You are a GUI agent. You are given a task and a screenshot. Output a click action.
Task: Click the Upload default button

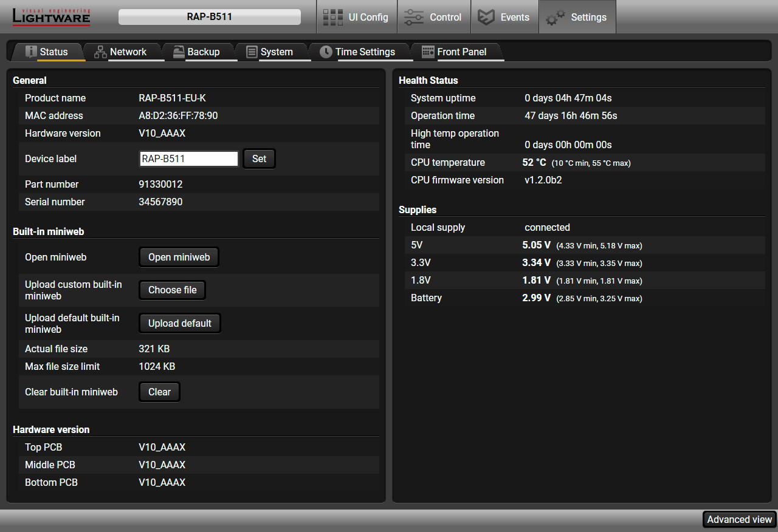[x=179, y=323]
